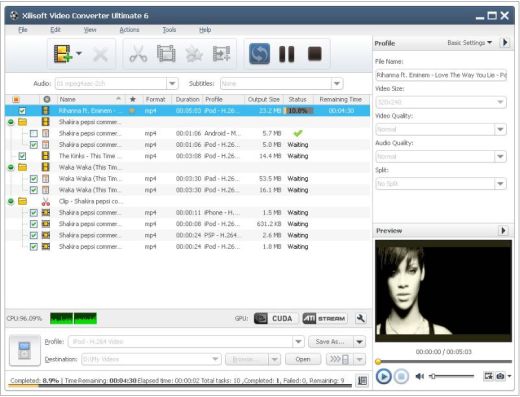This screenshot has height=397, width=520.
Task: Sort the list by Duration column
Action: pos(187,99)
